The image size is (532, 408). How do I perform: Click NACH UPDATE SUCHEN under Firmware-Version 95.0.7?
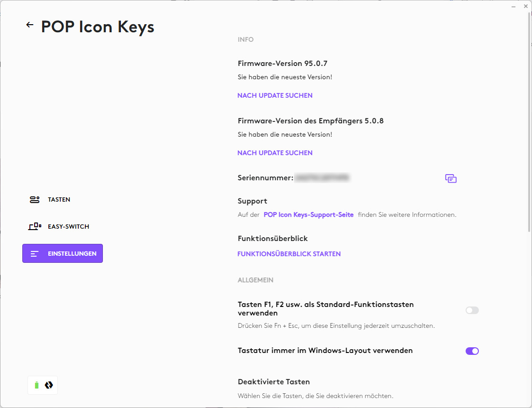tap(275, 95)
